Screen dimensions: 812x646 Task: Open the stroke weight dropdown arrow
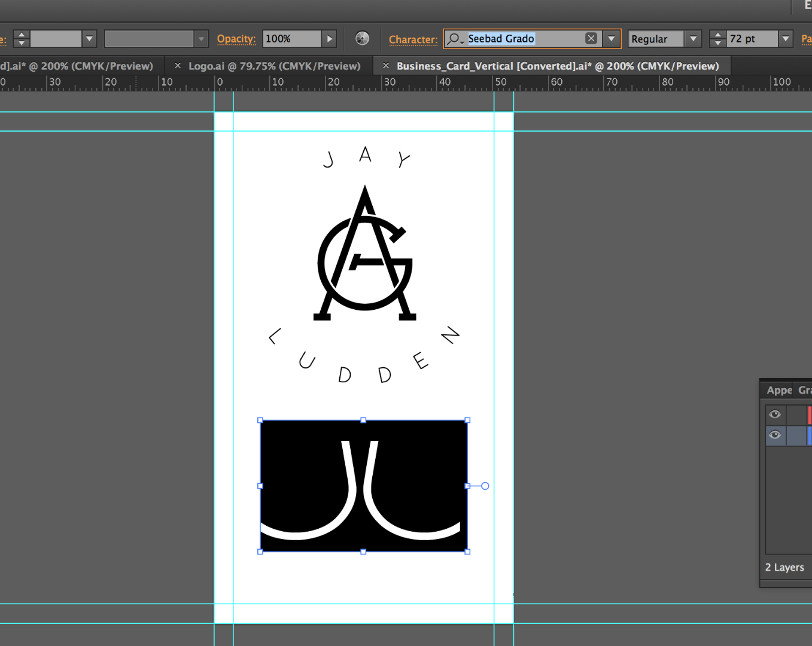(x=89, y=39)
